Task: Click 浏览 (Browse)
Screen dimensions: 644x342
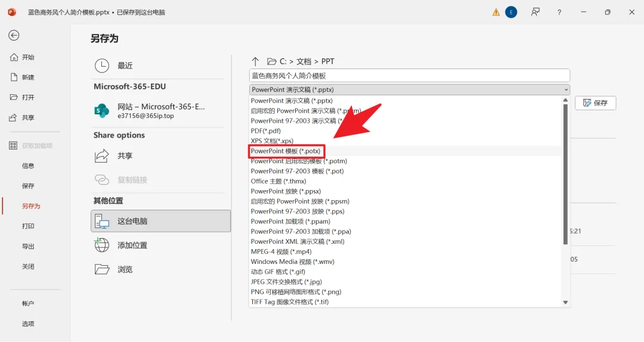Action: [160, 269]
